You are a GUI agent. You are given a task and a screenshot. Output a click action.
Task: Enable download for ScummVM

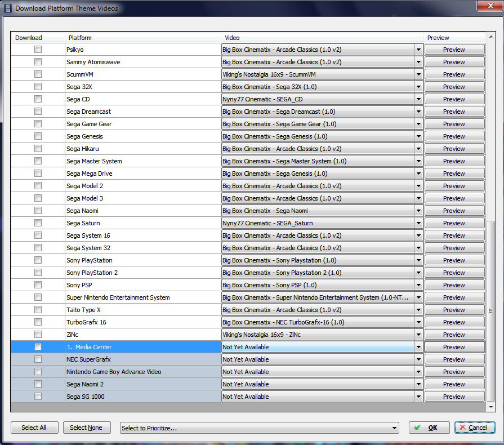pos(38,74)
